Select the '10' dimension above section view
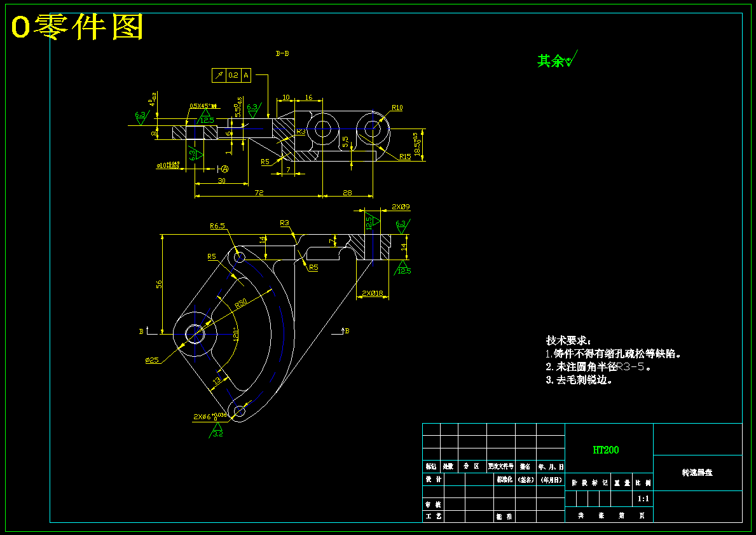756x535 pixels. pos(286,97)
